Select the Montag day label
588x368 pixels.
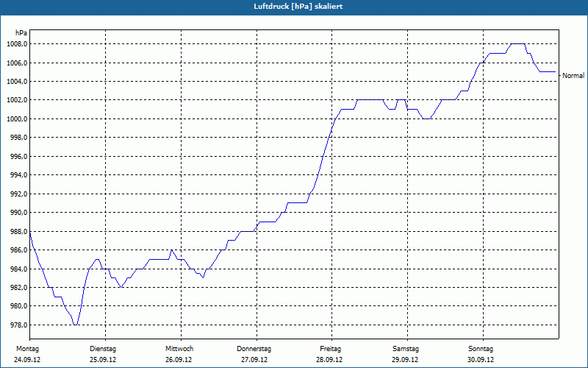click(27, 349)
